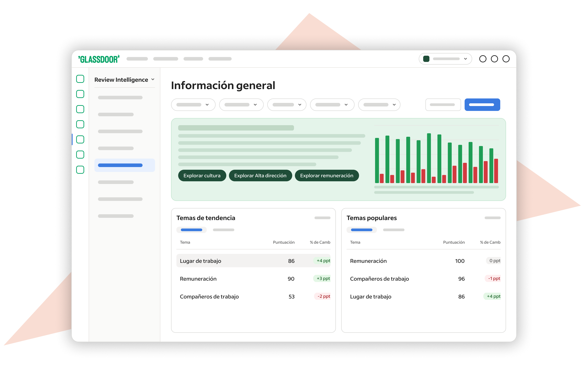This screenshot has height=392, width=588.
Task: Select Lugar de trabajo row in Temas de tendencia
Action: (x=253, y=261)
